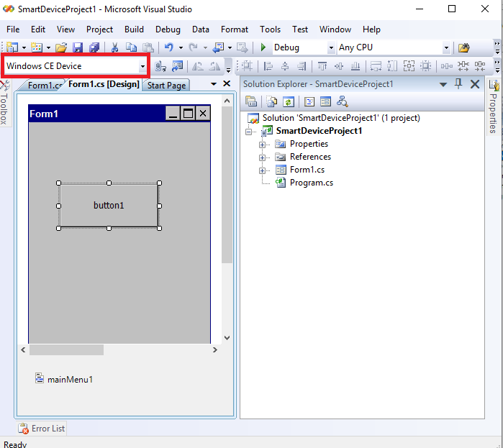The height and width of the screenshot is (448, 503).
Task: Open the Error List panel tab
Action: coord(42,429)
